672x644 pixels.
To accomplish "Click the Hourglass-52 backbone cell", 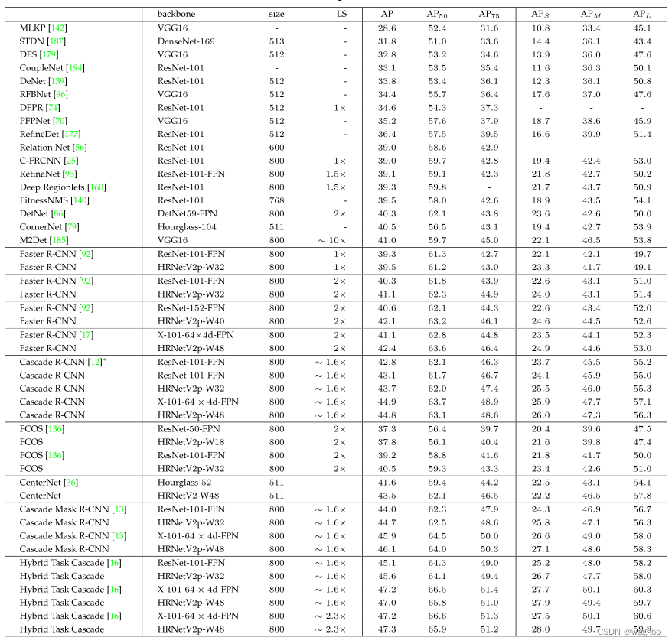I will pos(184,483).
